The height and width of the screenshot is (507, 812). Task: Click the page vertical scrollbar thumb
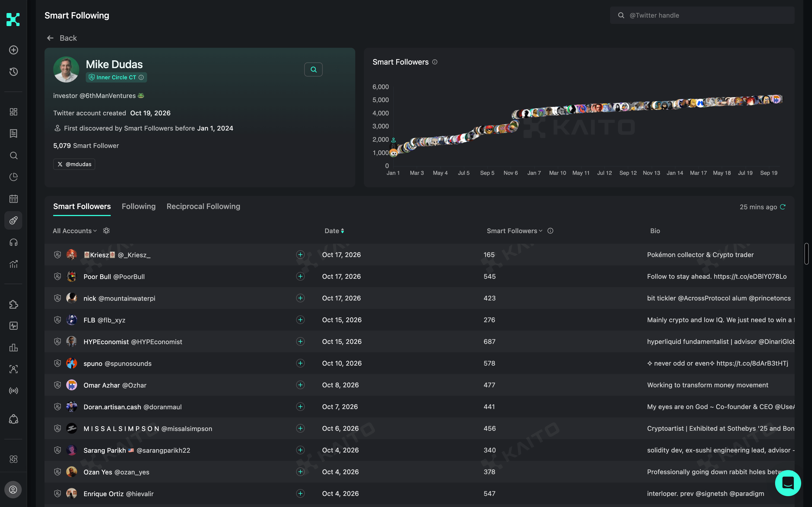click(806, 254)
